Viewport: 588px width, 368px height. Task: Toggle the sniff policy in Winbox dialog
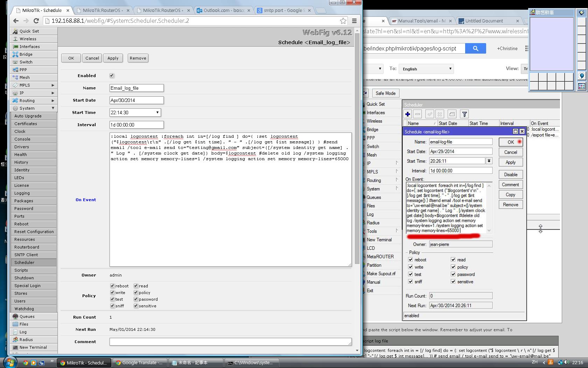[410, 281]
